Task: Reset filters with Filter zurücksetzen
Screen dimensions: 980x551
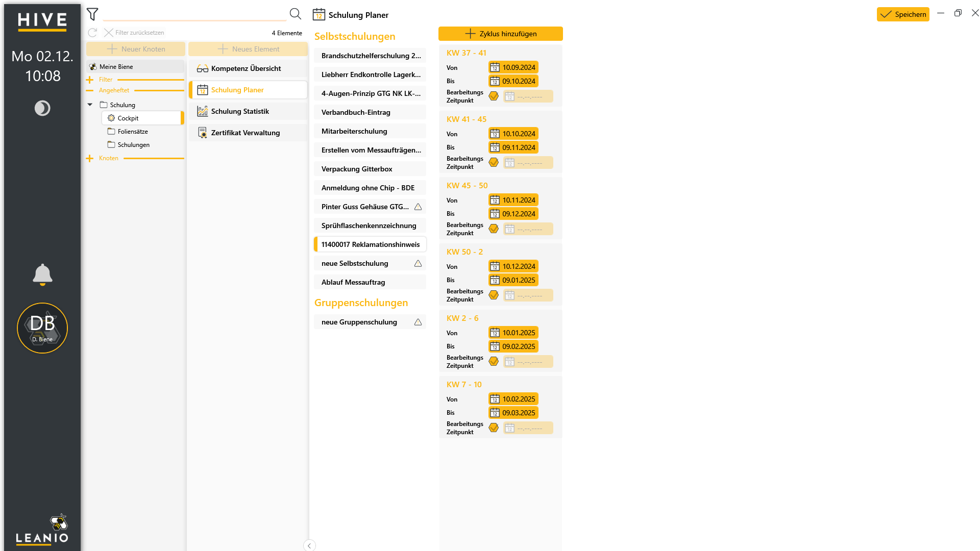Action: [x=134, y=33]
